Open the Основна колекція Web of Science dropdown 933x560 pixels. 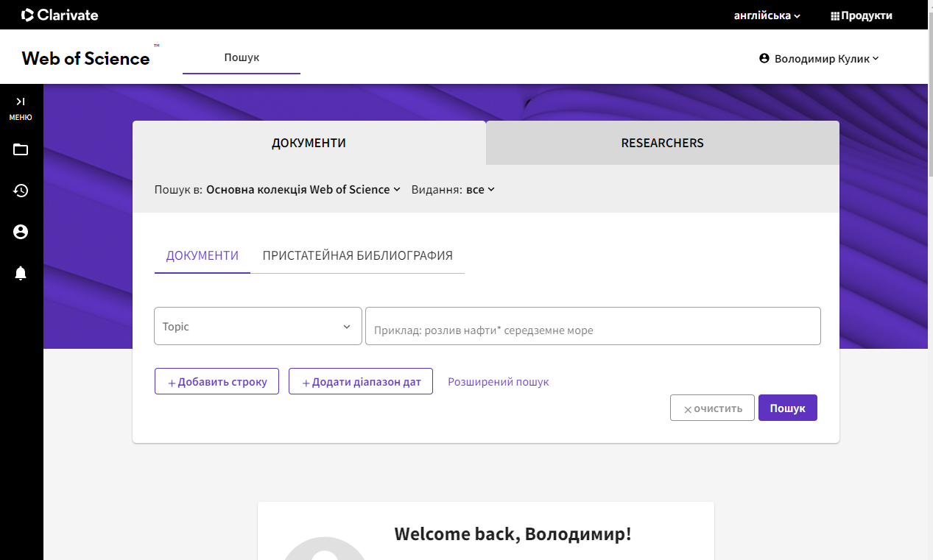click(x=303, y=190)
